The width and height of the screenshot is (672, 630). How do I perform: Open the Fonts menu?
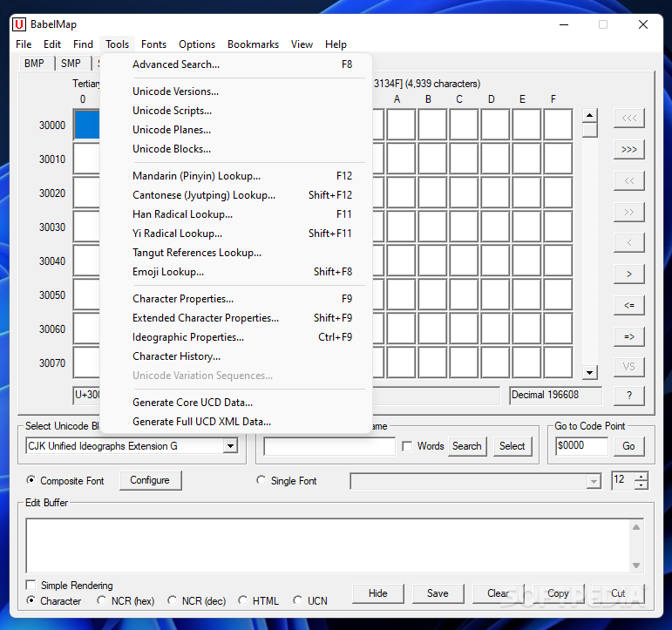tap(154, 44)
